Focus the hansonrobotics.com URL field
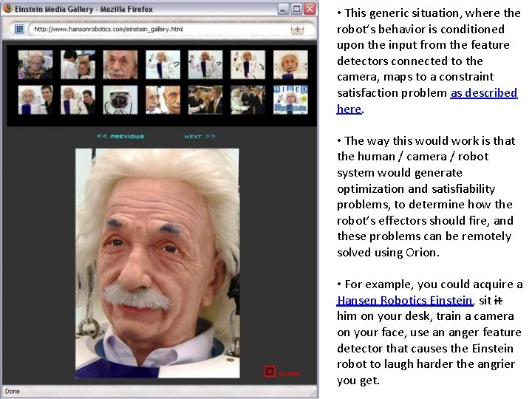The width and height of the screenshot is (532, 399). point(160,29)
